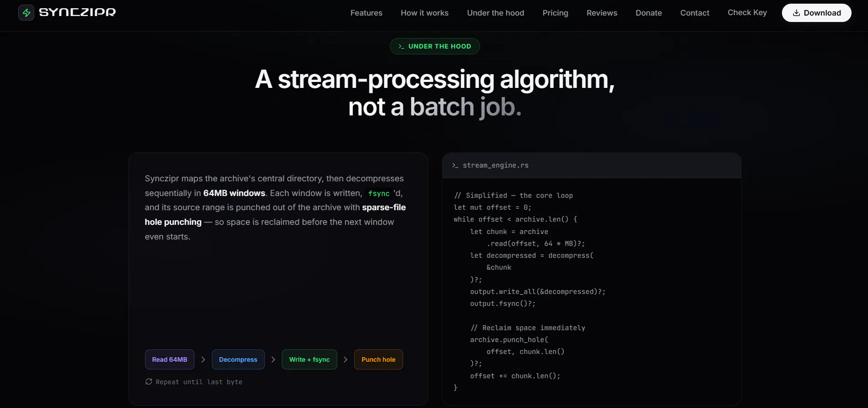868x408 pixels.
Task: Click the Synczipr lightning bolt logo icon
Action: pos(26,13)
